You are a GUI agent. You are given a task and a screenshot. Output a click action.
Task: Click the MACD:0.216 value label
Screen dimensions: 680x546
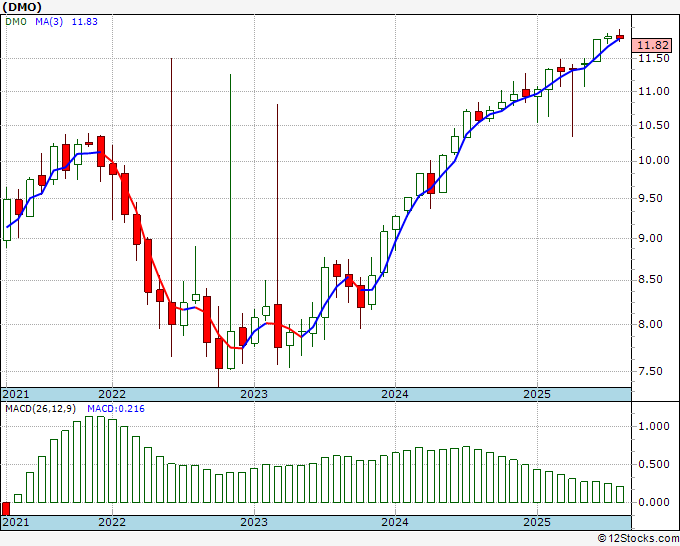[x=116, y=409]
